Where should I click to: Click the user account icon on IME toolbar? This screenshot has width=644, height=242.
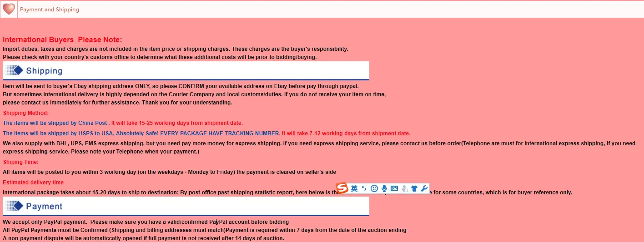click(404, 188)
